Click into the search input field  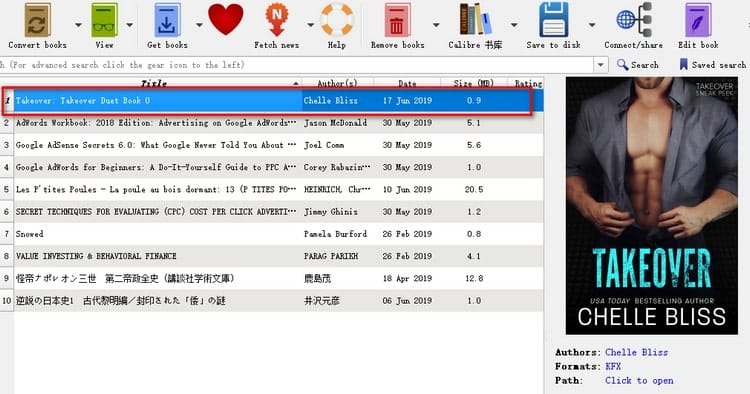[x=297, y=65]
